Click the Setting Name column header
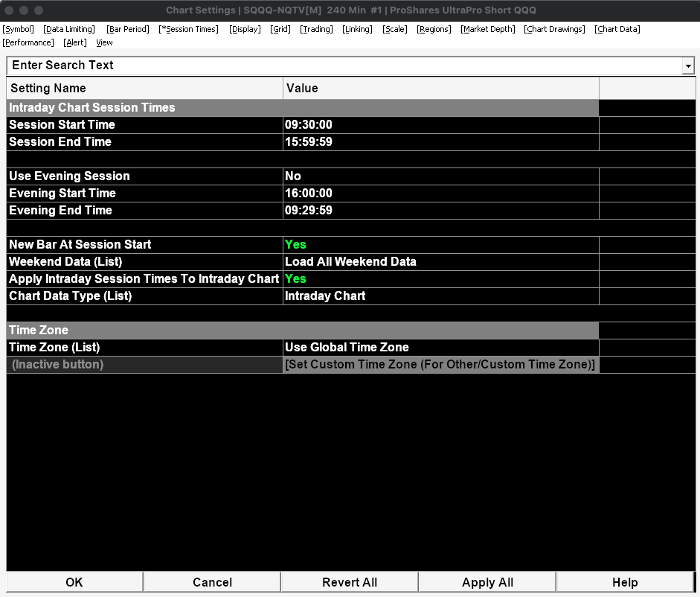Viewport: 700px width, 597px height. (x=144, y=88)
